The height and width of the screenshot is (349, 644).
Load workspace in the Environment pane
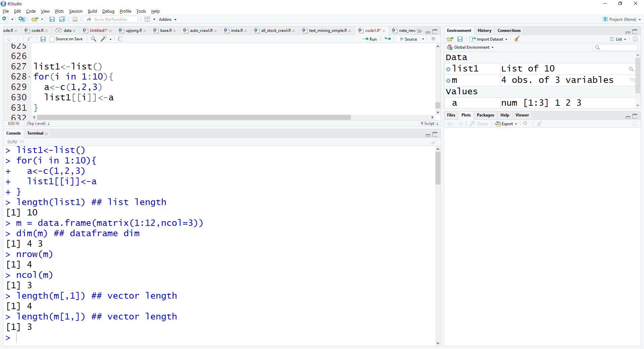(x=450, y=39)
